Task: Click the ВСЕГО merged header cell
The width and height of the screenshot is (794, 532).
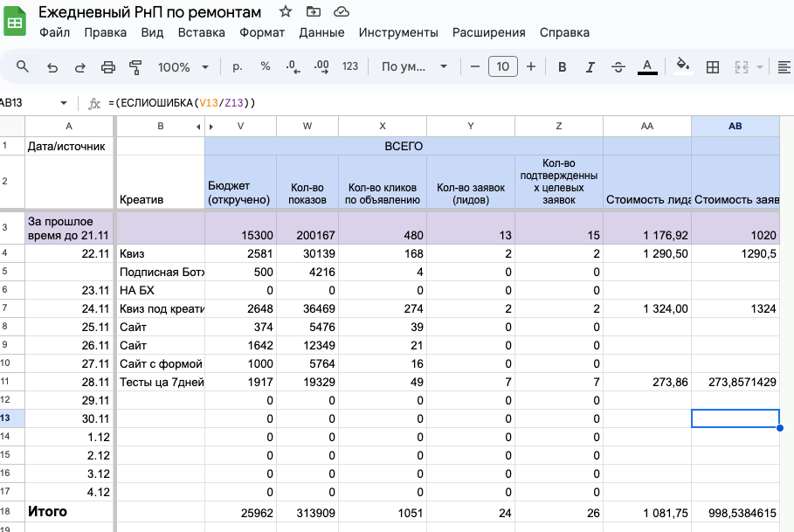Action: pos(404,146)
